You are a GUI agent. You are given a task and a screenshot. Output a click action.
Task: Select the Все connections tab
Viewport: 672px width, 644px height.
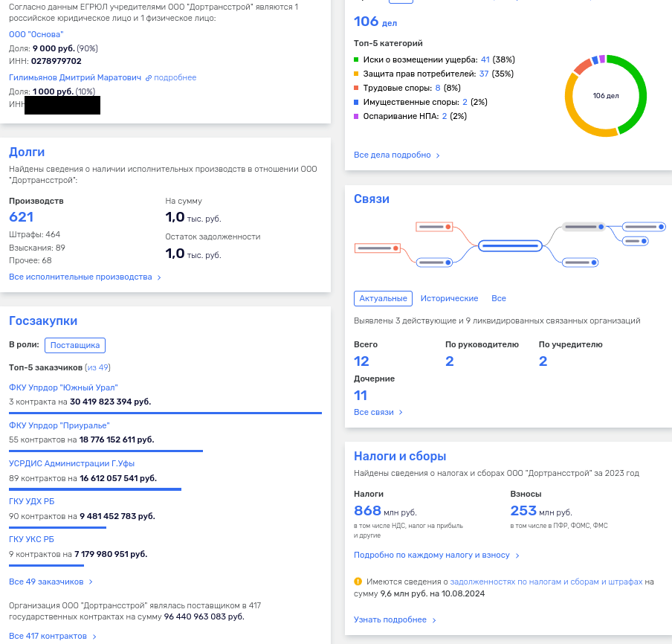(x=499, y=298)
